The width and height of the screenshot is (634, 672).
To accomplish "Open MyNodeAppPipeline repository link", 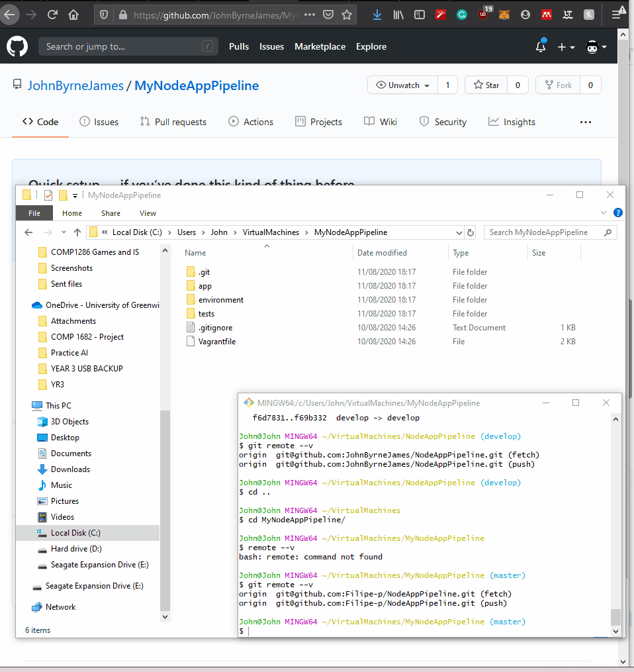I will tap(197, 85).
